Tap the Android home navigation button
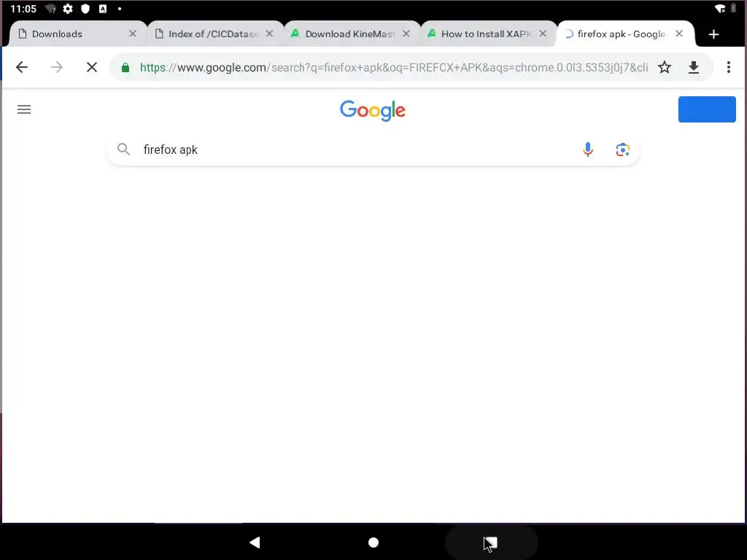Viewport: 747px width, 560px height. 373,542
